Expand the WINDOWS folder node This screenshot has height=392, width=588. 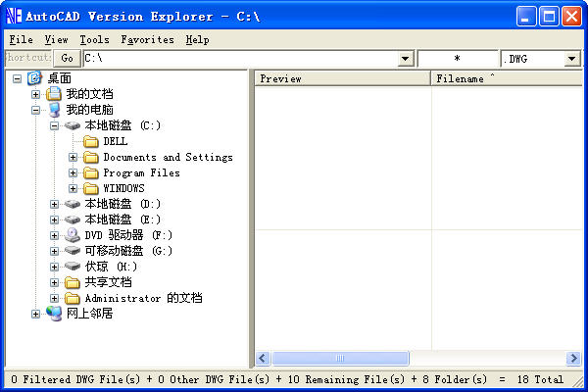(x=73, y=188)
